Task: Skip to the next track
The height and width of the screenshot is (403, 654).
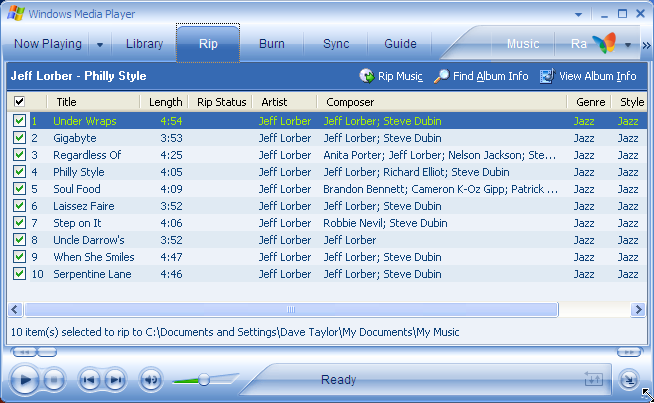Action: (x=116, y=380)
